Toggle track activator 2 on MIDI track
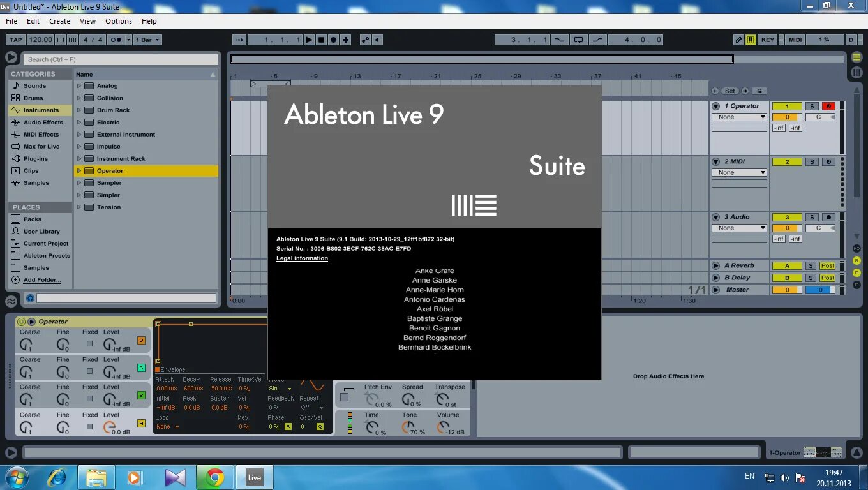 pos(787,162)
